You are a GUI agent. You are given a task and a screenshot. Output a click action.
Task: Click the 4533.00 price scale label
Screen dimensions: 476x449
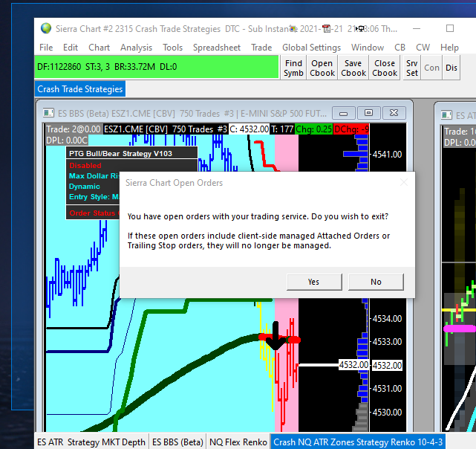pos(387,342)
